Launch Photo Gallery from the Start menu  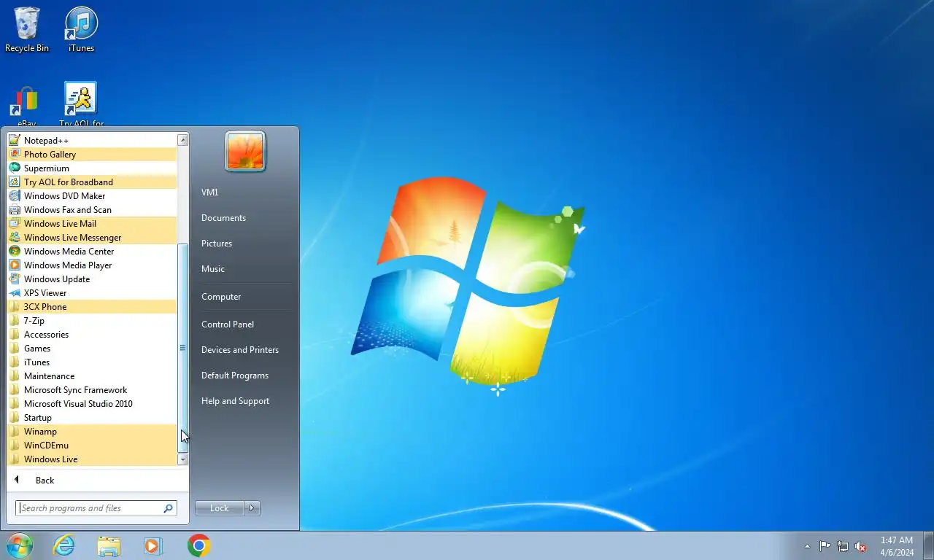point(92,154)
